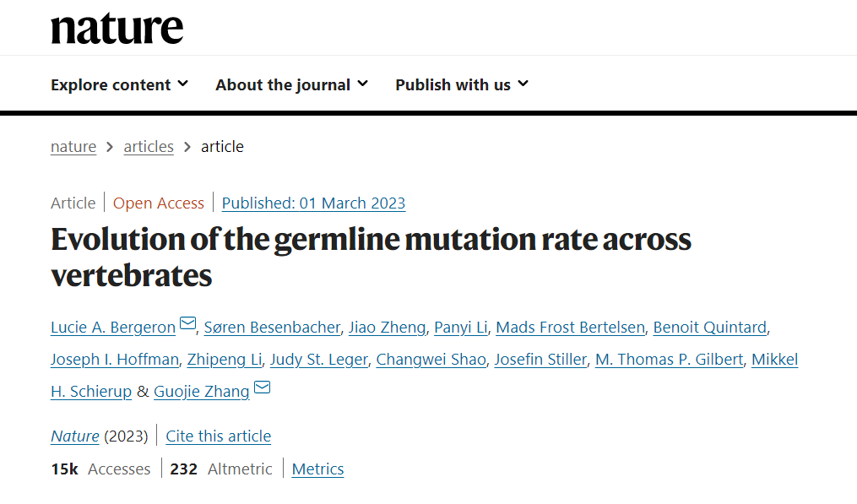View article Metrics
The height and width of the screenshot is (504, 857).
click(317, 469)
